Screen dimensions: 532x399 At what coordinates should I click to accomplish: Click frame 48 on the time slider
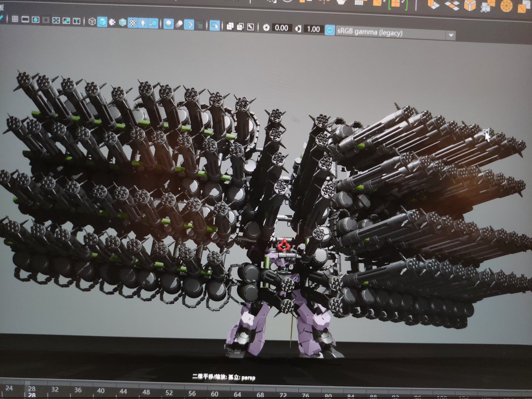pyautogui.click(x=147, y=392)
